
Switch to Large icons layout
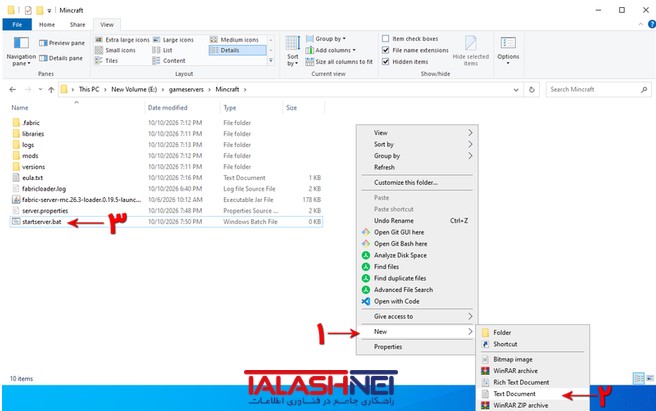point(173,40)
